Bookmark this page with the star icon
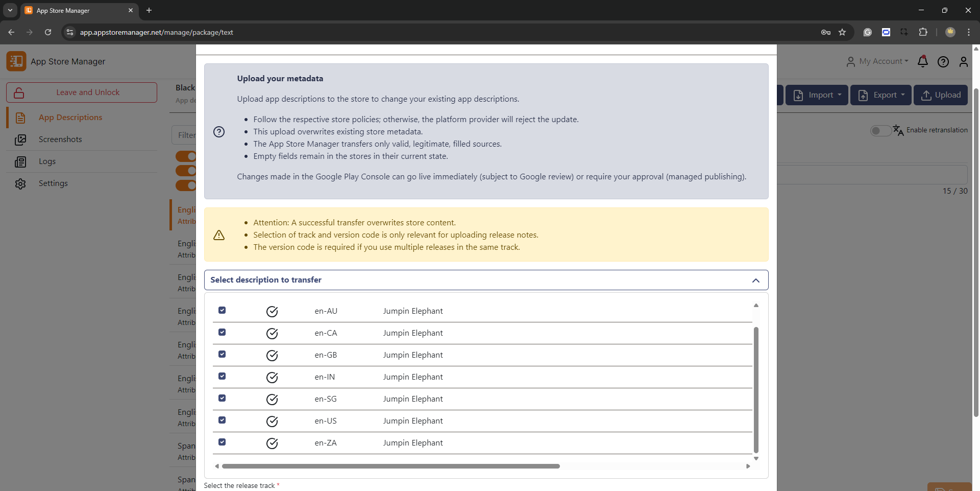Screen dimensions: 980x491 [842, 32]
